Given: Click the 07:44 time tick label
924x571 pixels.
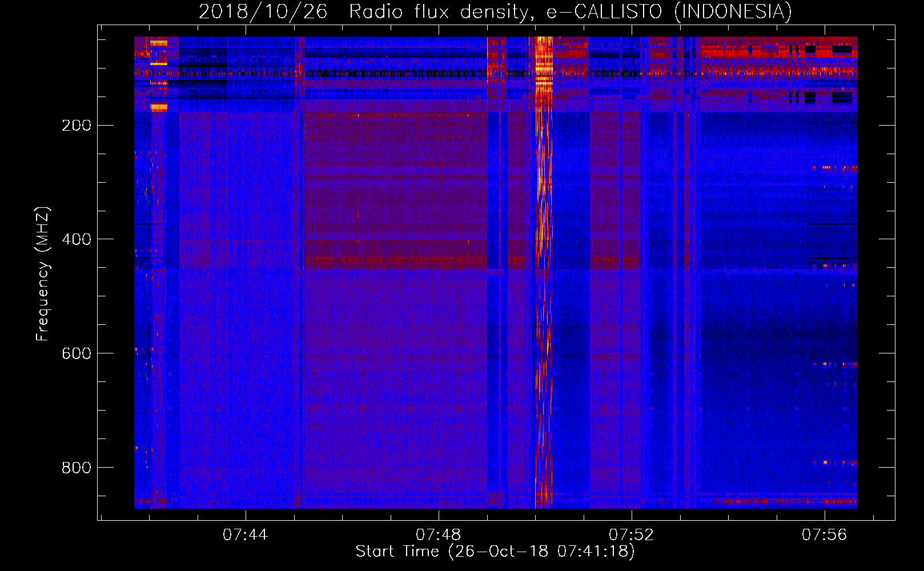Looking at the screenshot, I should coord(246,535).
